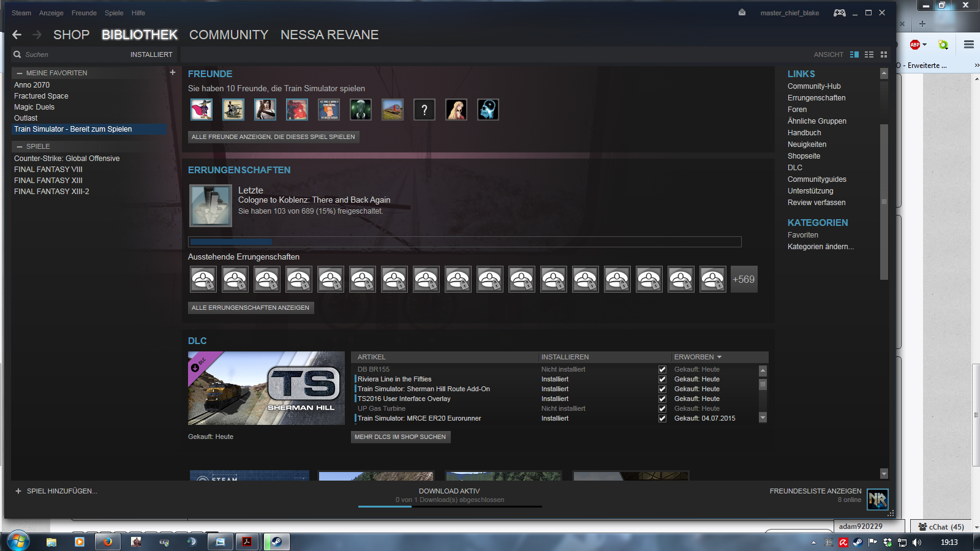This screenshot has height=551, width=980.
Task: Click the main library page scrollbar
Action: coord(884,202)
